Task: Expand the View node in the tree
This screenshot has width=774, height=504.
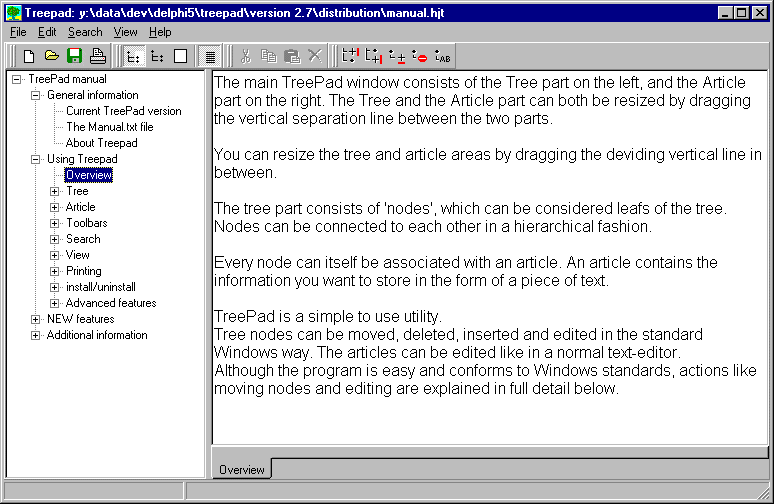Action: pos(54,255)
